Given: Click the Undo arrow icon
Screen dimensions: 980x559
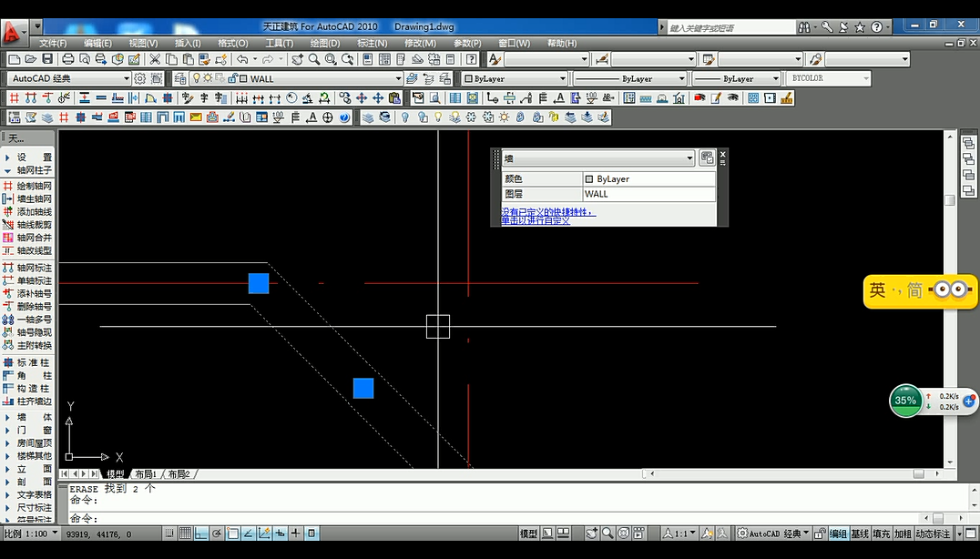Looking at the screenshot, I should point(242,59).
